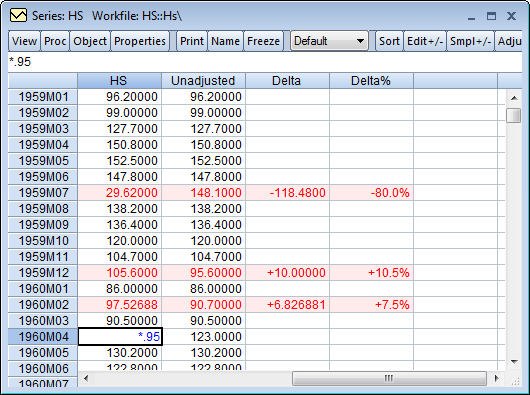Click the Freeze button
The width and height of the screenshot is (530, 395).
click(263, 41)
